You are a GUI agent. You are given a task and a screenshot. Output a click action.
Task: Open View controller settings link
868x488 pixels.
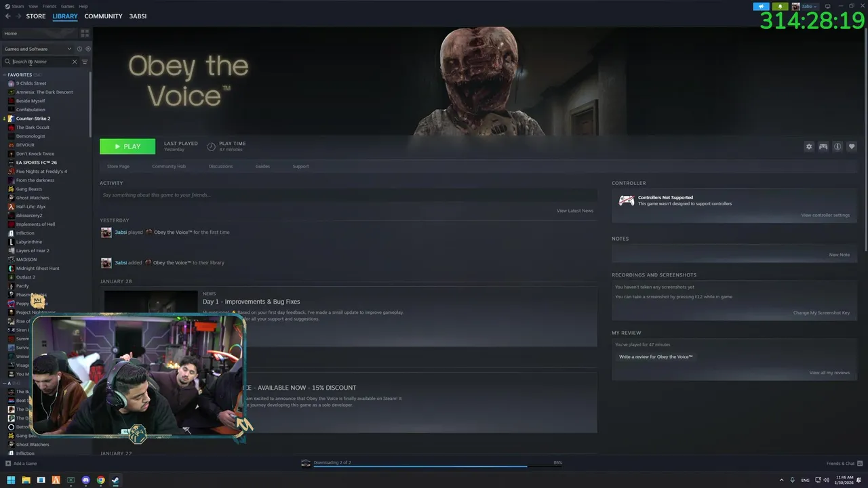coord(825,216)
